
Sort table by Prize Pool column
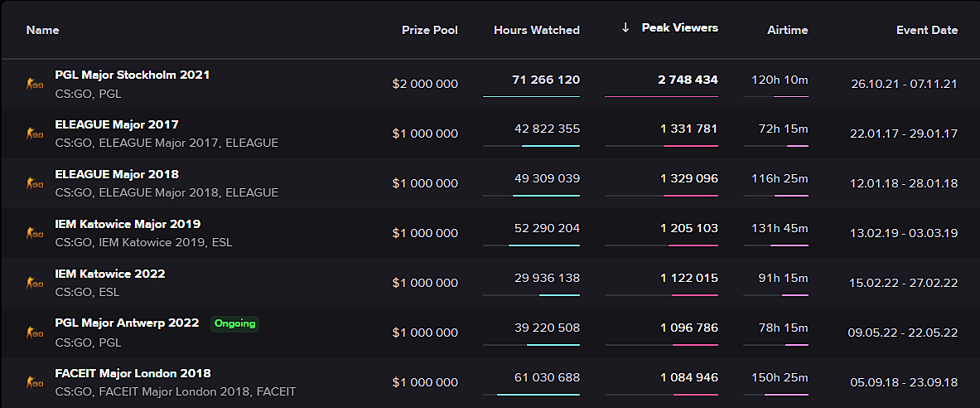(429, 30)
